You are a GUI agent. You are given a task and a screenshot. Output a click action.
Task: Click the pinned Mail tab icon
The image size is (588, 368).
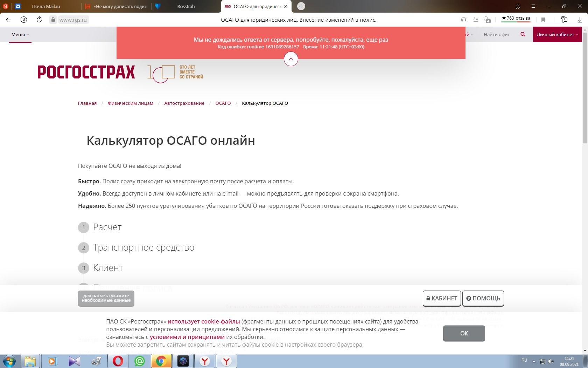pos(18,6)
